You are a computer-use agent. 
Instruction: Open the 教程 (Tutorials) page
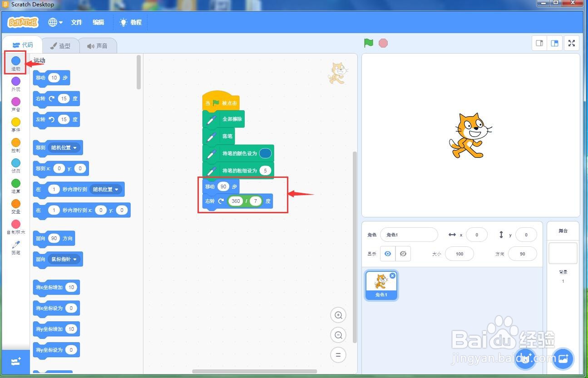131,22
